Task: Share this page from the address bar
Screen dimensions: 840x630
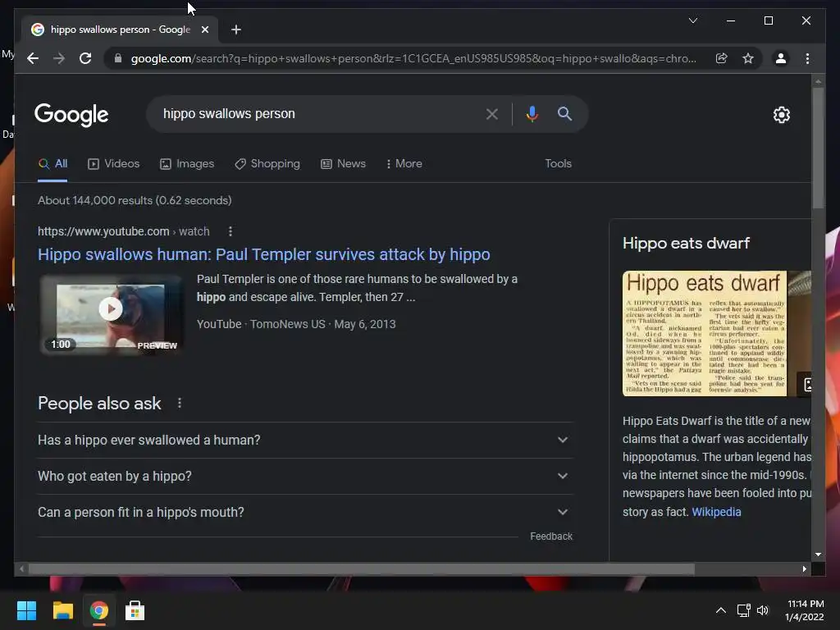Action: tap(722, 58)
